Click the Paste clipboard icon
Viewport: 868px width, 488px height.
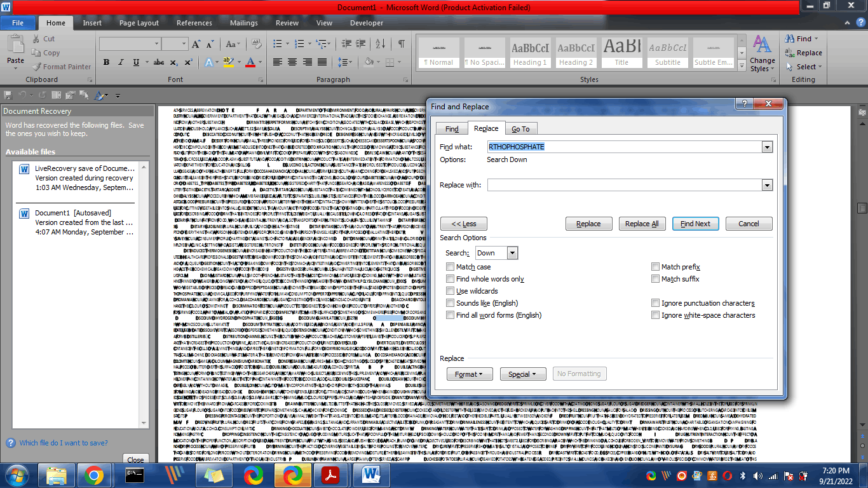pyautogui.click(x=15, y=44)
